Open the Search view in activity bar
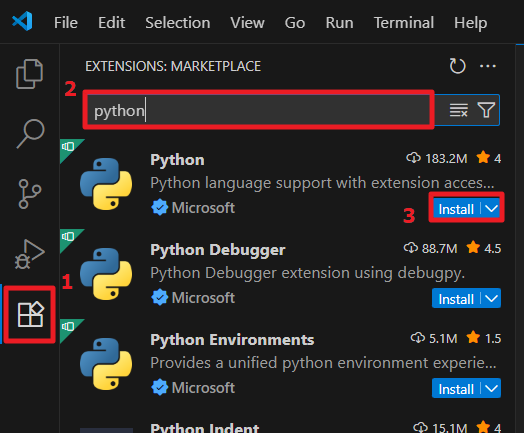Image resolution: width=524 pixels, height=433 pixels. 30,133
